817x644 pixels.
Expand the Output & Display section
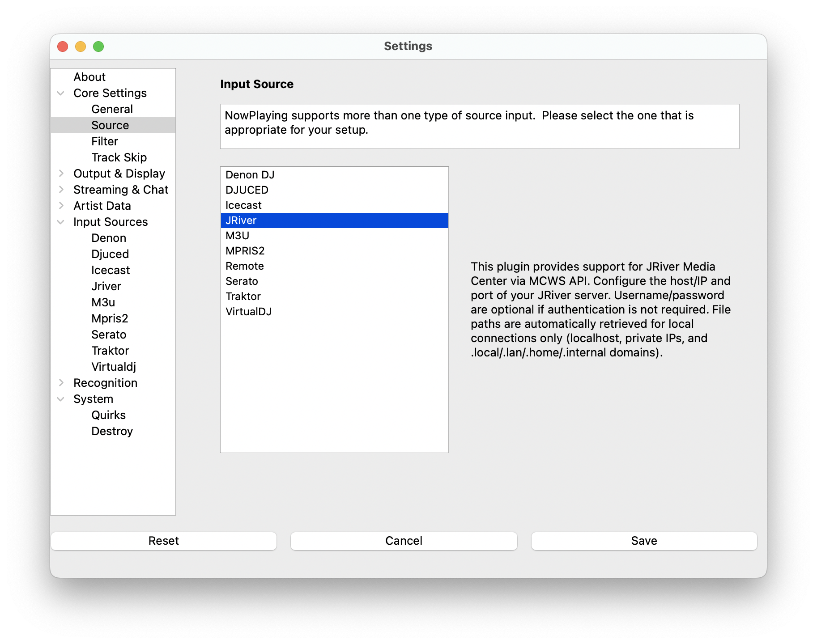pyautogui.click(x=61, y=174)
